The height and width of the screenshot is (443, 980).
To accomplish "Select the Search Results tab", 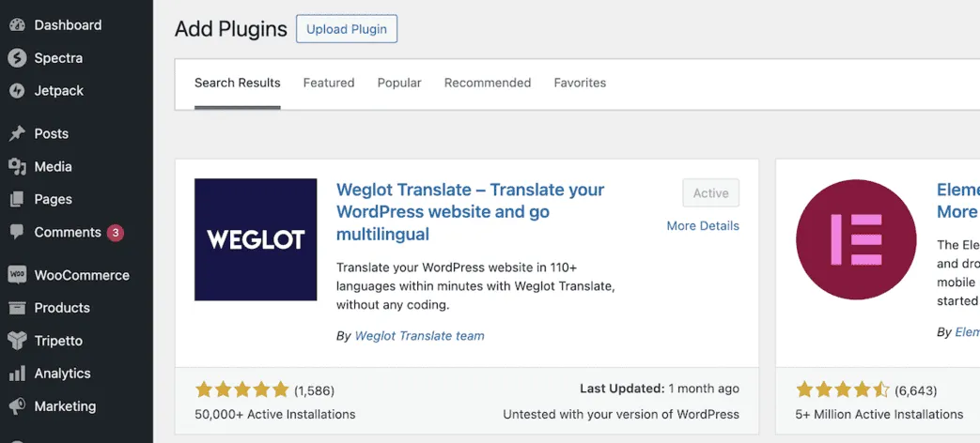I will 238,83.
